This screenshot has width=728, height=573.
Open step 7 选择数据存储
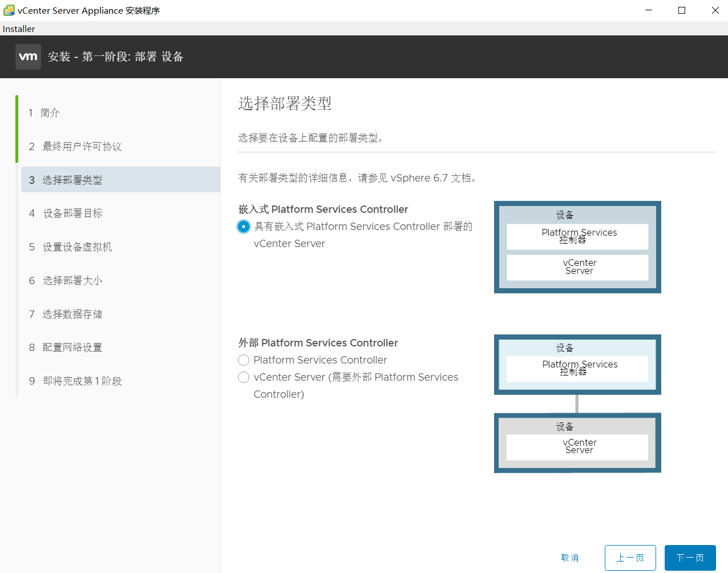tap(119, 314)
